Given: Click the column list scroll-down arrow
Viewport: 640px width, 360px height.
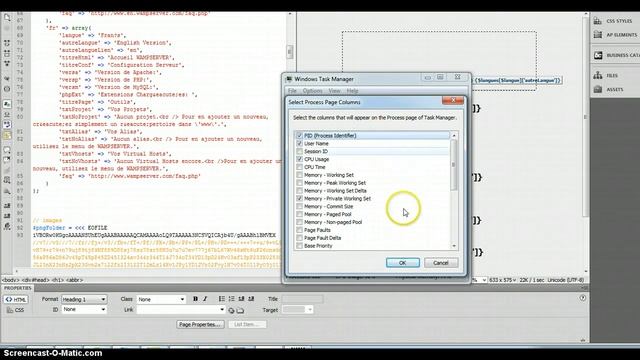Looking at the screenshot, I should pos(454,246).
